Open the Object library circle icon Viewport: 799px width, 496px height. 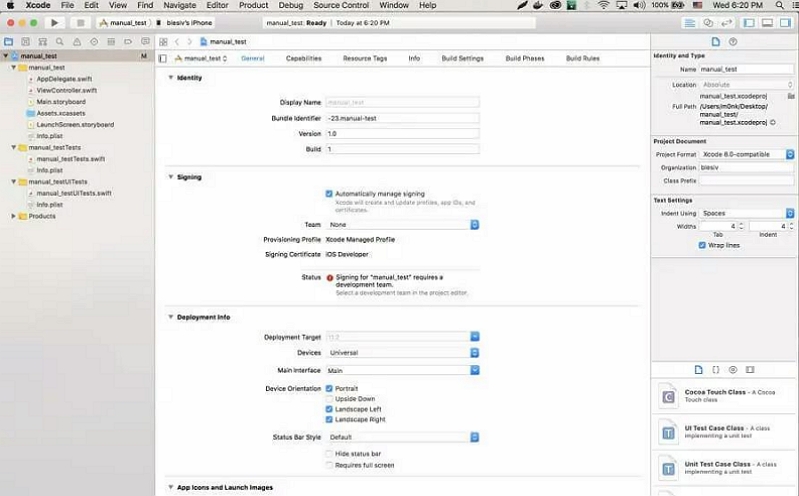coord(733,370)
